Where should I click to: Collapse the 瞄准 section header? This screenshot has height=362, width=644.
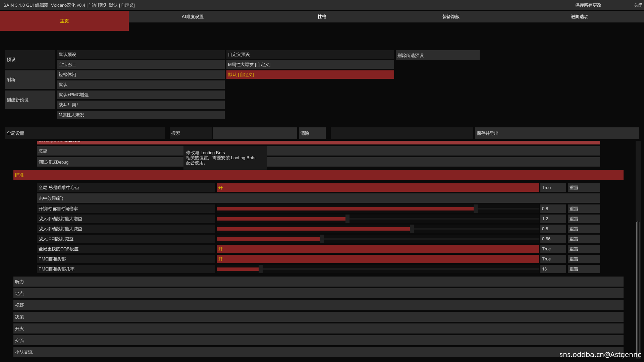click(318, 175)
